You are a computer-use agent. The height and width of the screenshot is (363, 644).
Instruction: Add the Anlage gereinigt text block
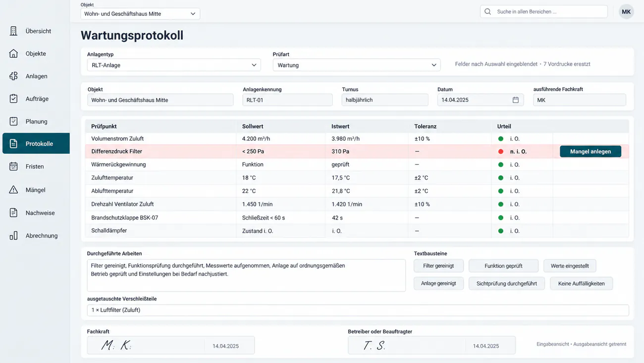(x=438, y=284)
